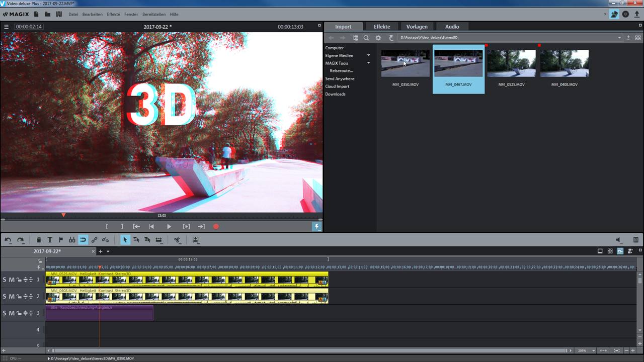Switch to the Audio tab
Screen dimensions: 644x362
452,27
